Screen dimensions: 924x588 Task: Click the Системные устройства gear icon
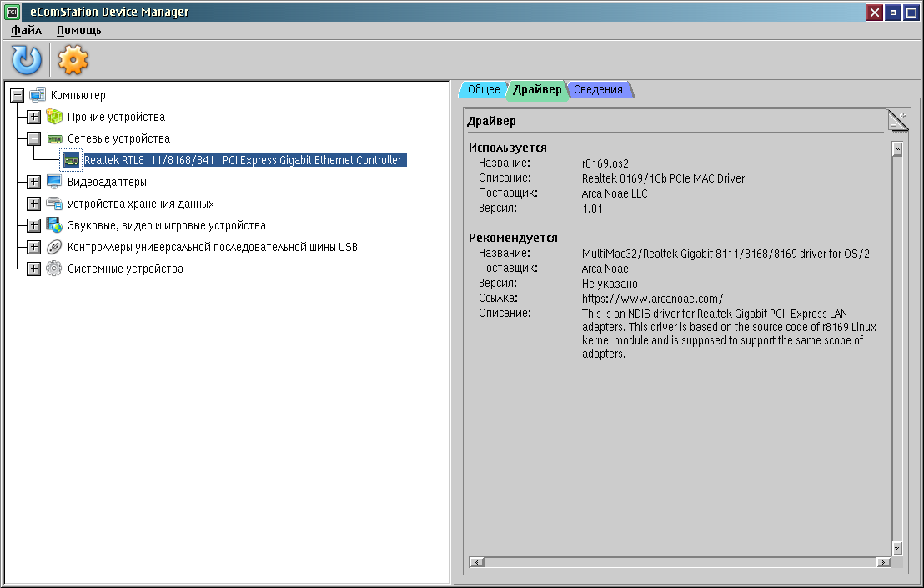pos(54,269)
